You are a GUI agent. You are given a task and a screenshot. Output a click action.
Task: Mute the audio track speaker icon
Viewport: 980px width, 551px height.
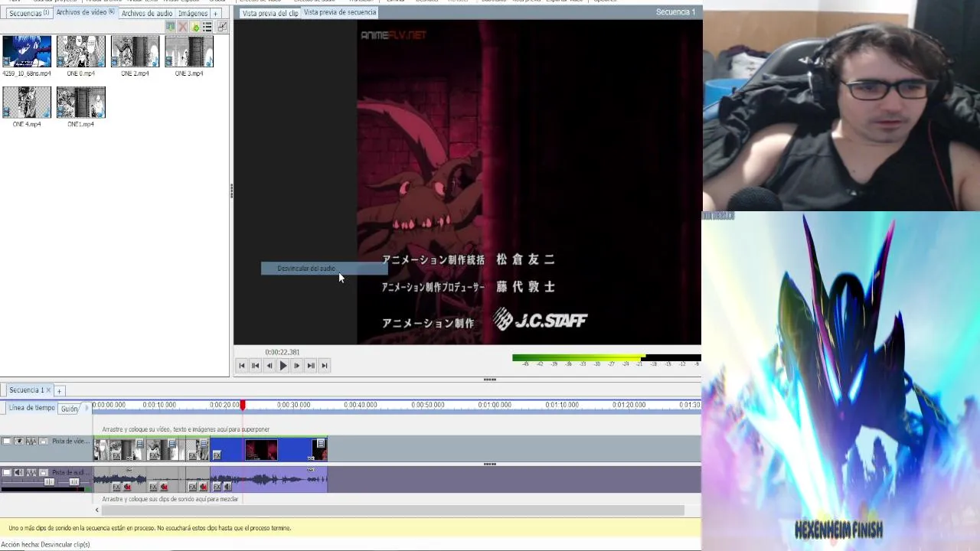18,472
